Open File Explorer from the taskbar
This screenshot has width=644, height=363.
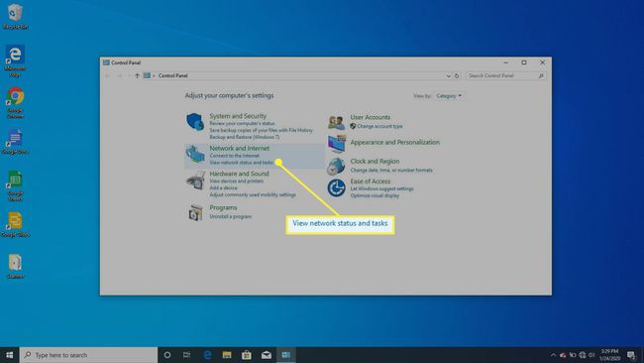tap(227, 355)
